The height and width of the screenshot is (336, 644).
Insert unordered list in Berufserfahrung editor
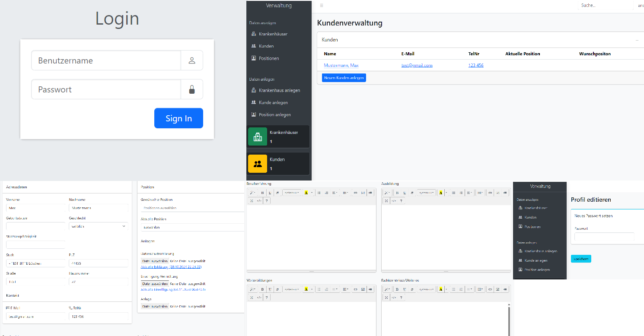point(319,193)
